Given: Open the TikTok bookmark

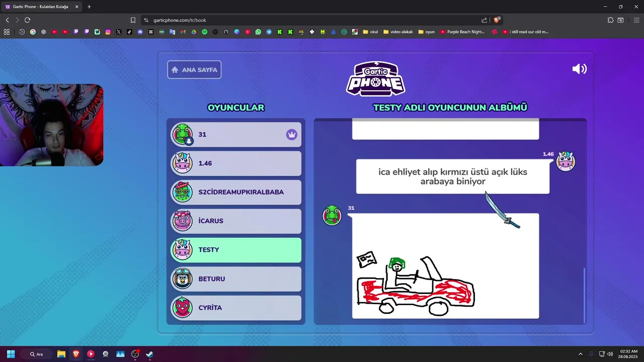Looking at the screenshot, I should click(129, 32).
